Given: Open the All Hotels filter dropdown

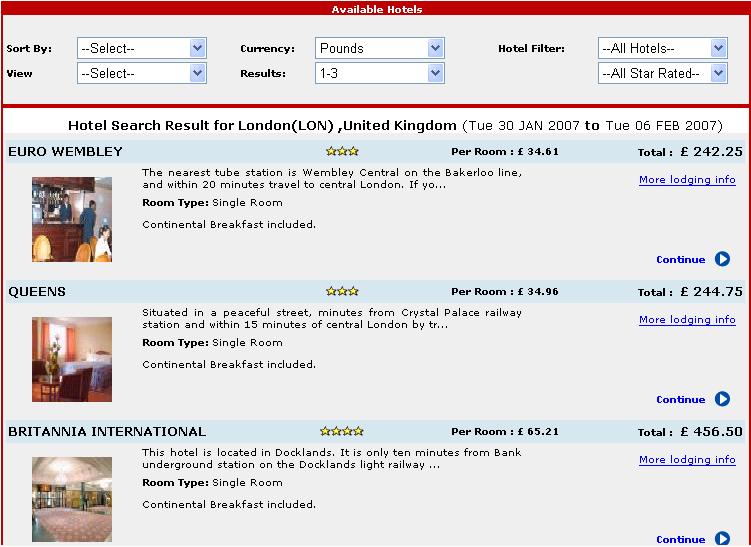Looking at the screenshot, I should click(663, 48).
